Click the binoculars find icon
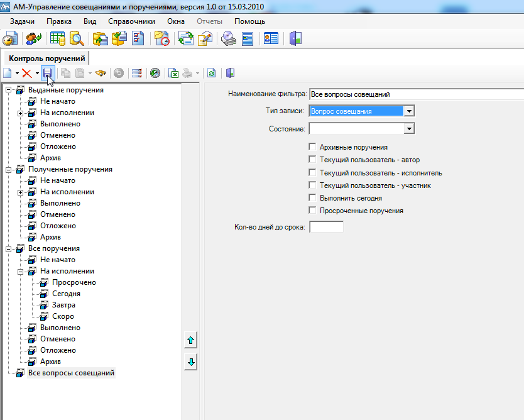This screenshot has width=524, height=420. (101, 73)
